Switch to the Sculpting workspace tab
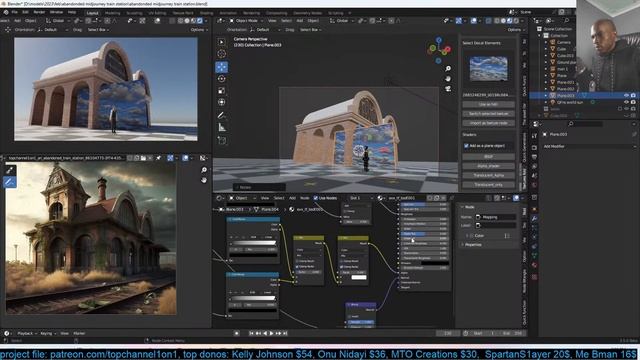The height and width of the screenshot is (360, 640). coord(134,13)
